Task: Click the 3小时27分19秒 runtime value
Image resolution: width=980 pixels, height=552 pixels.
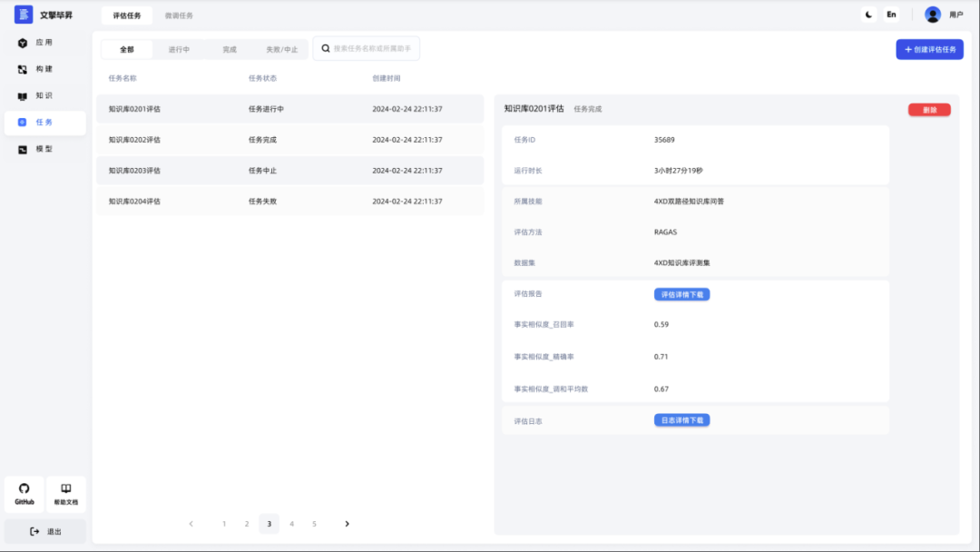Action: coord(678,170)
